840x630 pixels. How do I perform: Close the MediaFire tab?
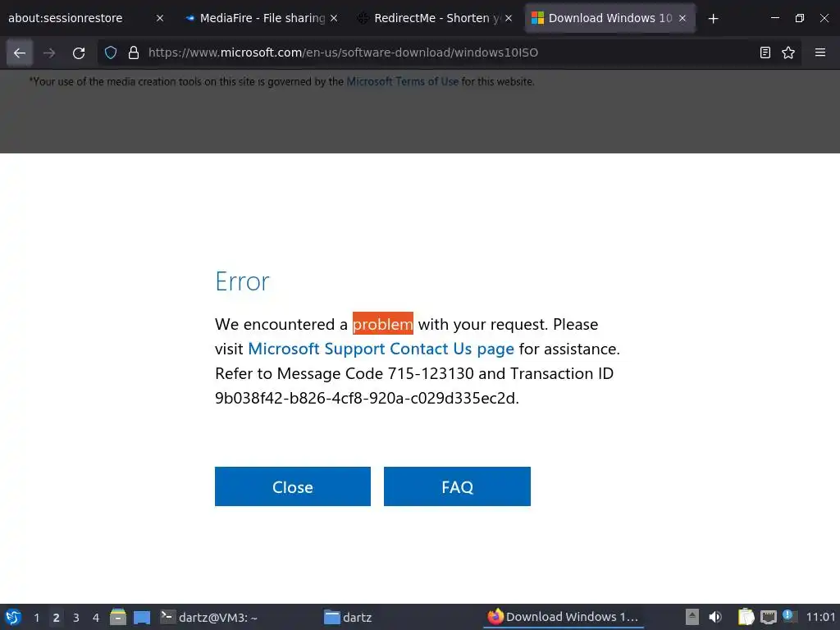click(x=334, y=18)
